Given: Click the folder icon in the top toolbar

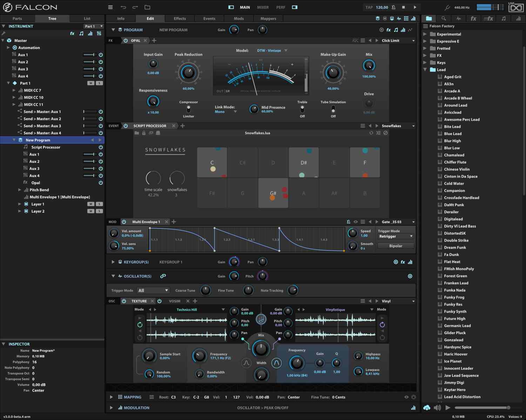Looking at the screenshot, I should [147, 7].
